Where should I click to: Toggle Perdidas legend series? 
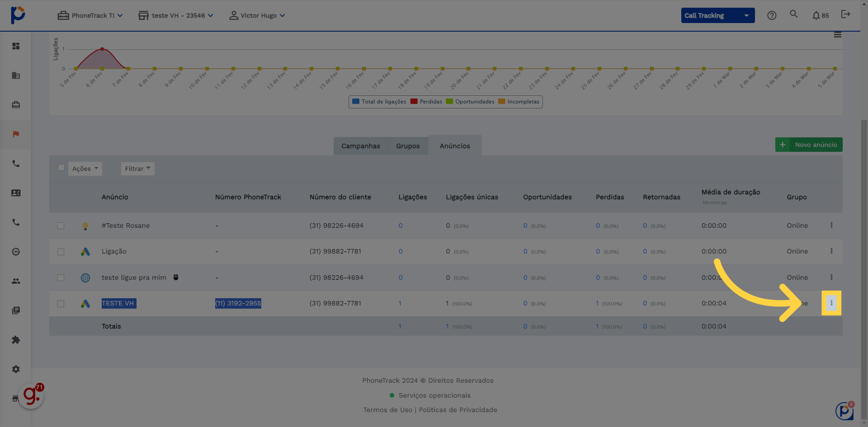[x=426, y=102]
